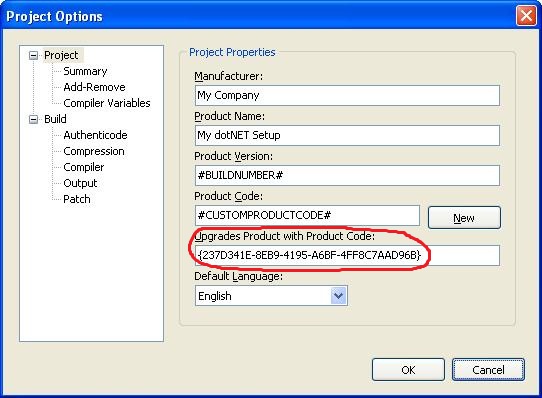
Task: Open the Compression settings page
Action: coord(94,151)
